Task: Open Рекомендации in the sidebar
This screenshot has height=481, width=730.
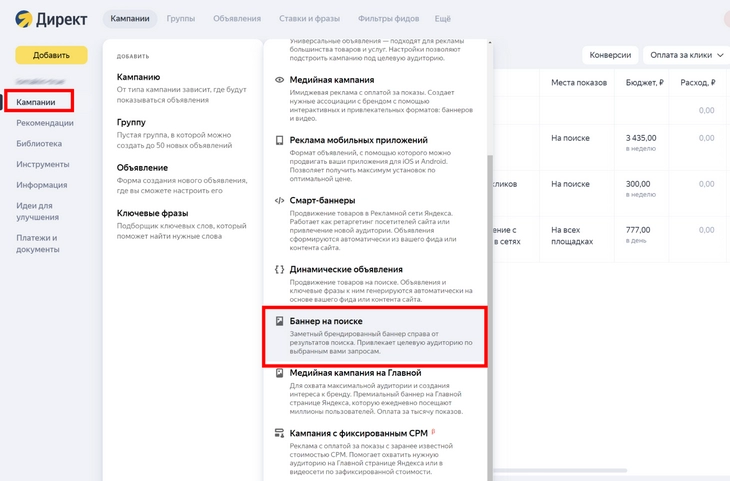Action: pos(45,123)
